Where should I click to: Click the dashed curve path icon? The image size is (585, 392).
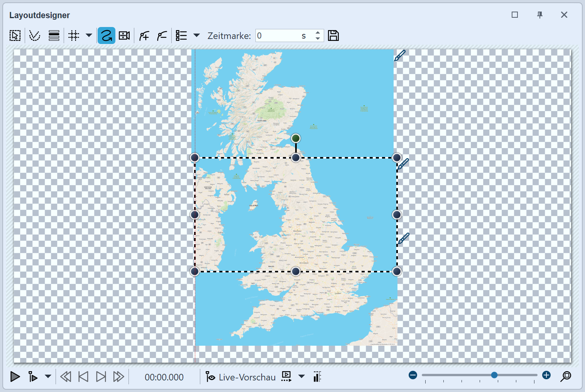(35, 36)
